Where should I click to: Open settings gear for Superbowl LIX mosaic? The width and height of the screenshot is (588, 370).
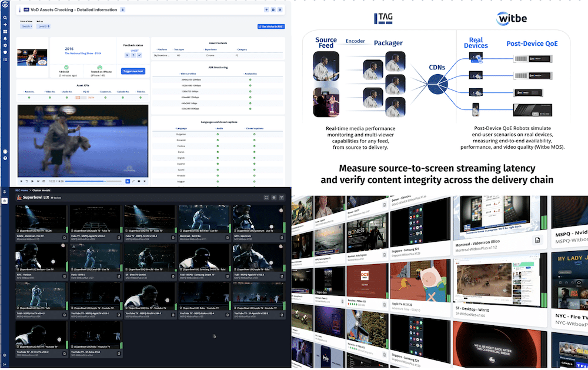(x=274, y=198)
